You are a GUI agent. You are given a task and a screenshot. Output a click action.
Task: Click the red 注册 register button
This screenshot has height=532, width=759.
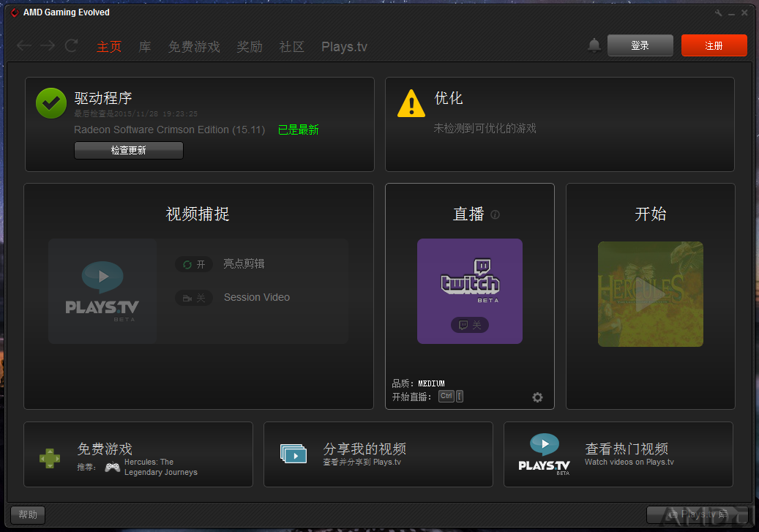714,45
